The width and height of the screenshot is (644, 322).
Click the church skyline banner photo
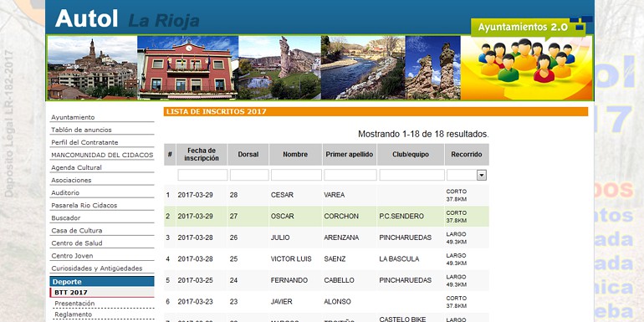coord(92,68)
